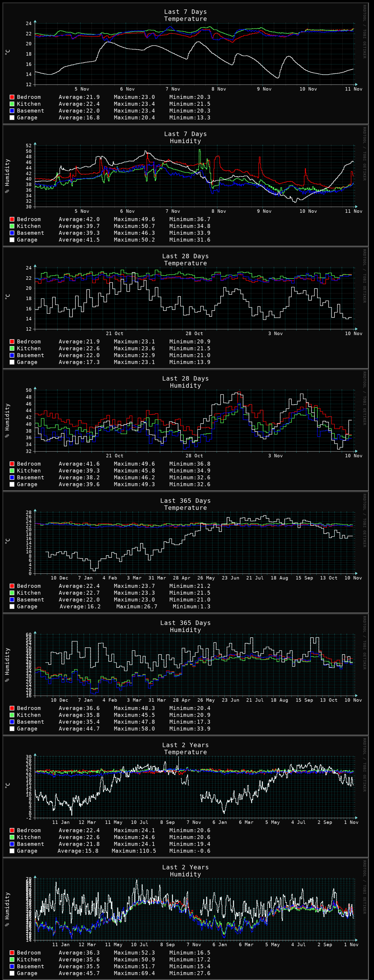Click the Garage value Average:16.8
Image resolution: width=374 pixels, height=980 pixels.
pos(79,118)
